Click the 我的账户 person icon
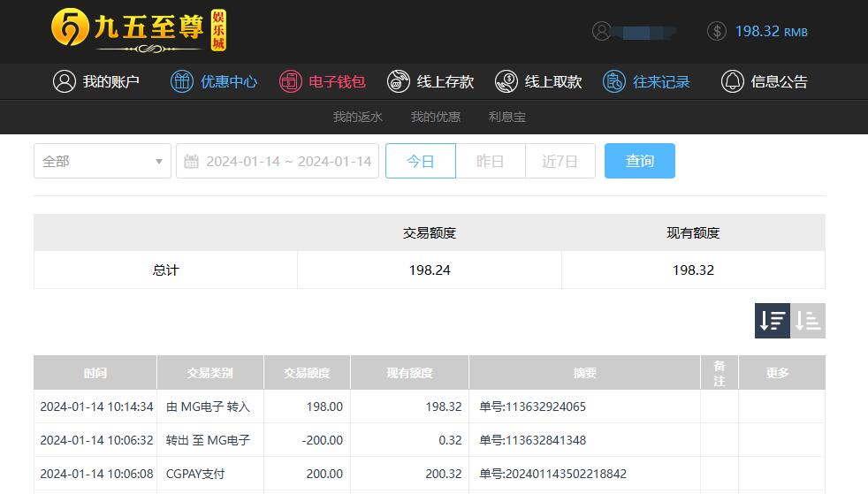This screenshot has width=868, height=494. point(65,81)
